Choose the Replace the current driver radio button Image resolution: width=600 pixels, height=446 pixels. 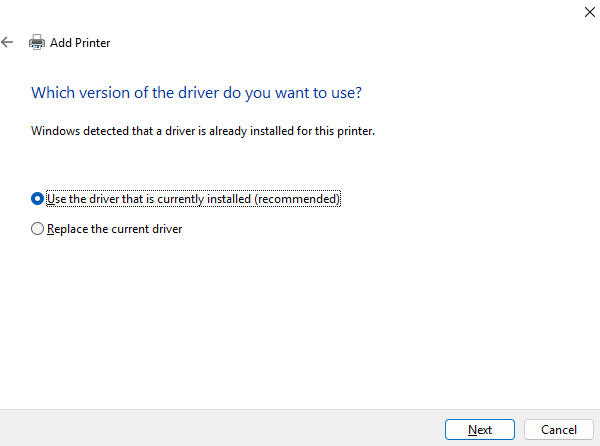click(x=38, y=229)
